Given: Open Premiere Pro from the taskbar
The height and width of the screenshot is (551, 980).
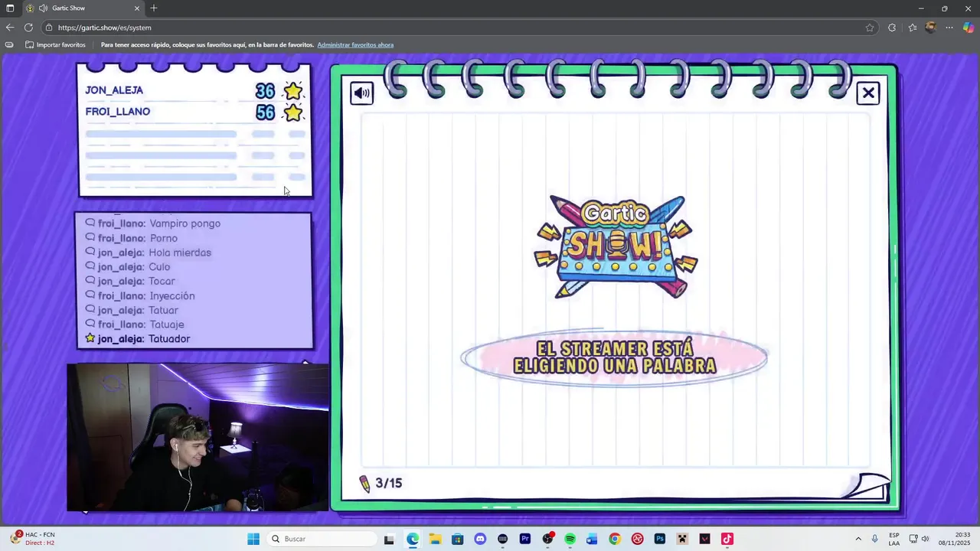Looking at the screenshot, I should point(525,539).
